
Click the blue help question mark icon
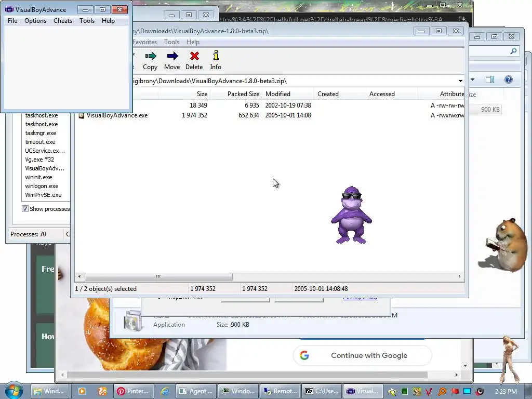click(508, 79)
